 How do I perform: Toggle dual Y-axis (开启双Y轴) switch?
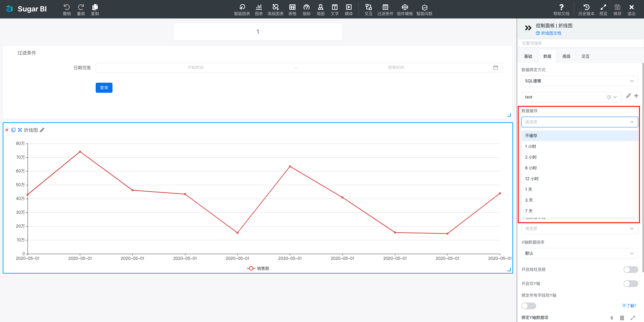click(631, 284)
